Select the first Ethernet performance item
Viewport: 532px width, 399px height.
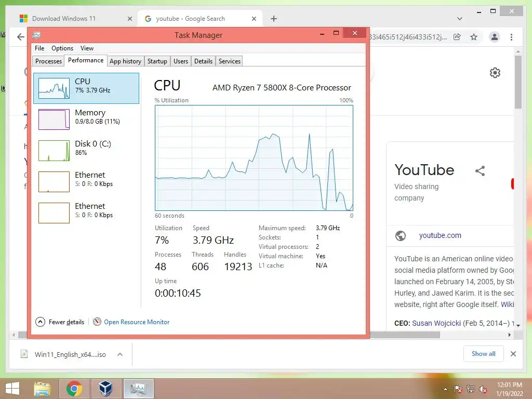pos(86,181)
